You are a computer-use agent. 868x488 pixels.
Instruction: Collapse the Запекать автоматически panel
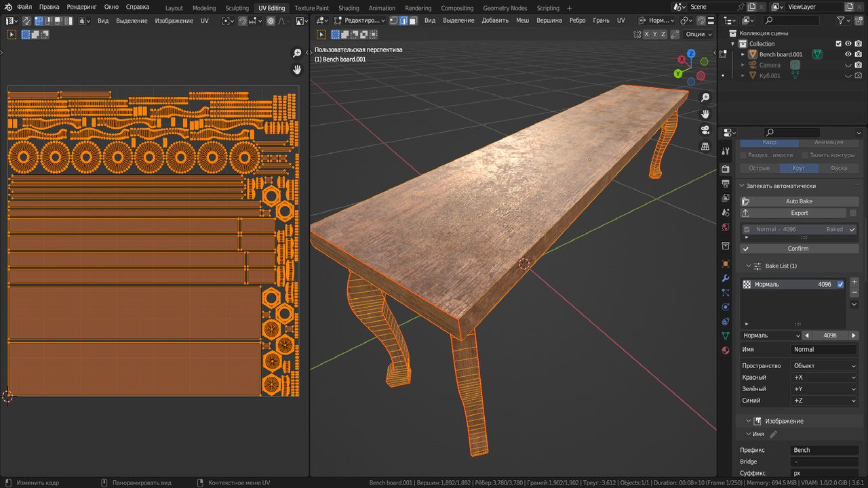click(742, 186)
